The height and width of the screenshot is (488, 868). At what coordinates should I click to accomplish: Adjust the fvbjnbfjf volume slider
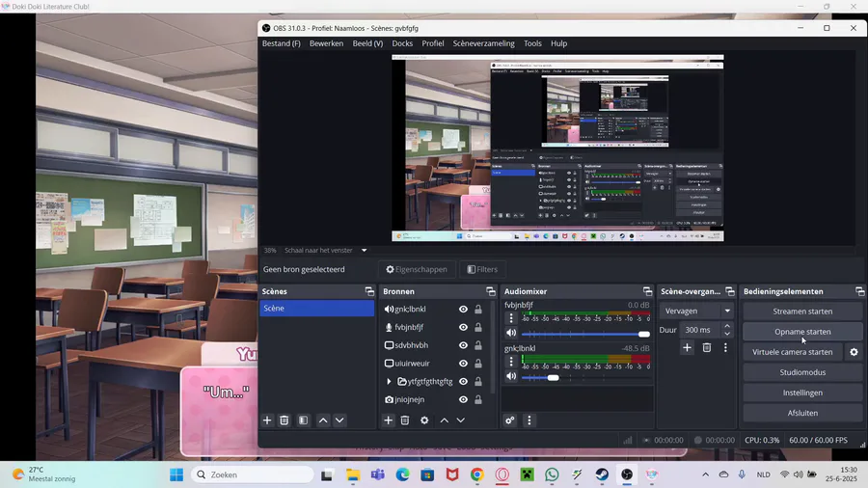pyautogui.click(x=585, y=335)
